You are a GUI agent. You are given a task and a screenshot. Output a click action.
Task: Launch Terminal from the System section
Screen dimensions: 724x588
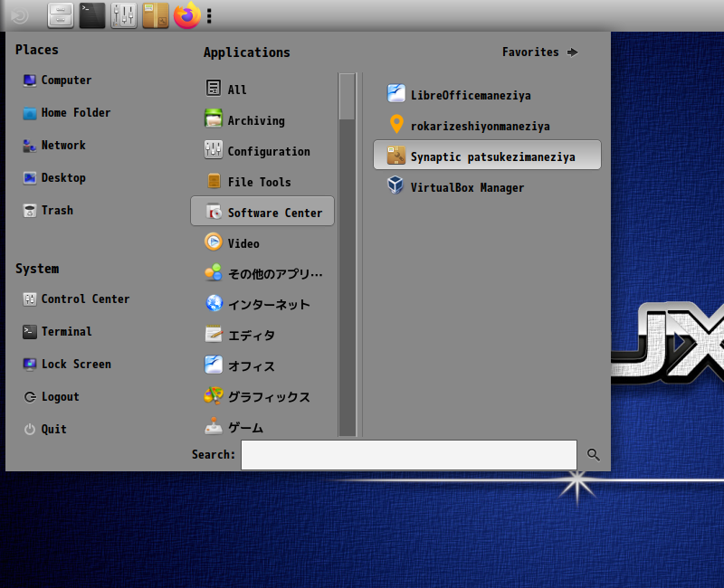point(57,331)
